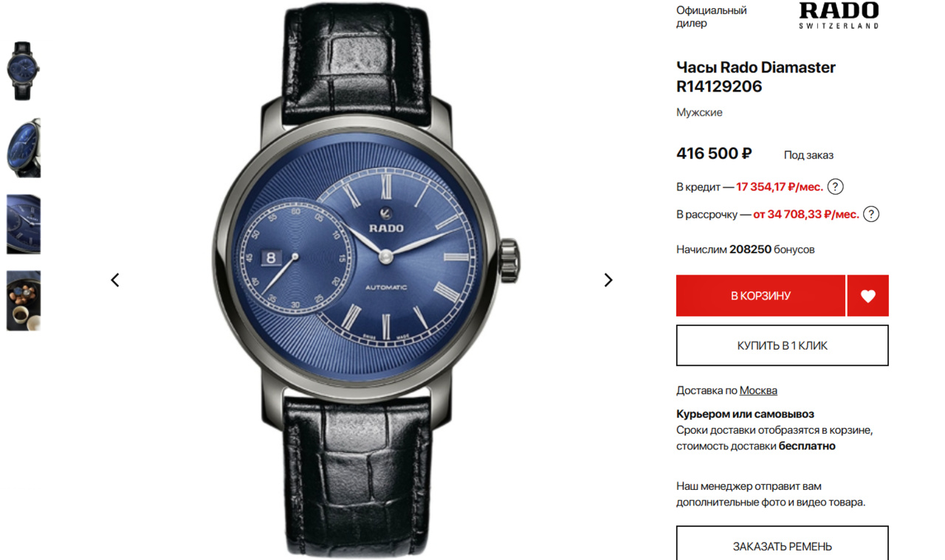Select fourth thumbnail with lifestyle photo
Image resolution: width=945 pixels, height=560 pixels.
[x=24, y=300]
